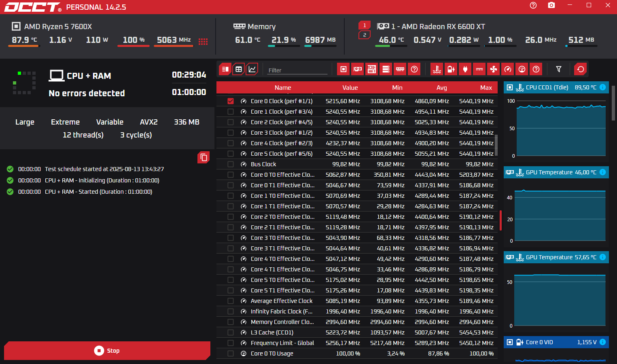Sort the table by Avg column
617x364 pixels.
[x=442, y=88]
